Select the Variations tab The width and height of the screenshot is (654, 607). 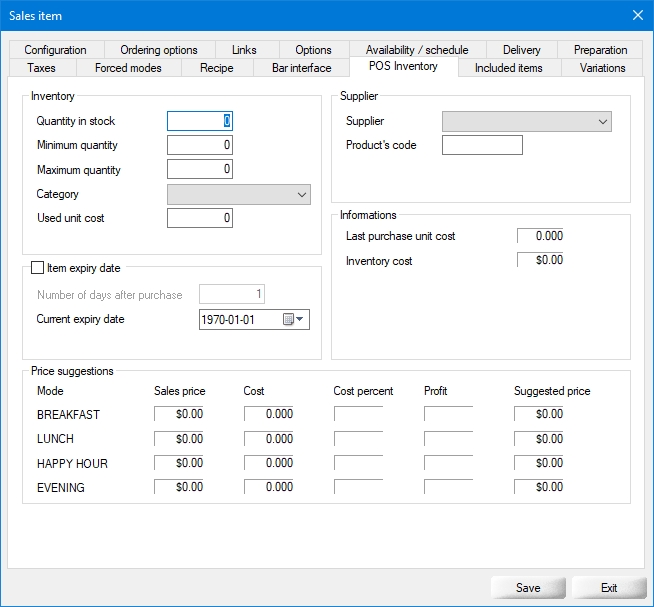602,68
